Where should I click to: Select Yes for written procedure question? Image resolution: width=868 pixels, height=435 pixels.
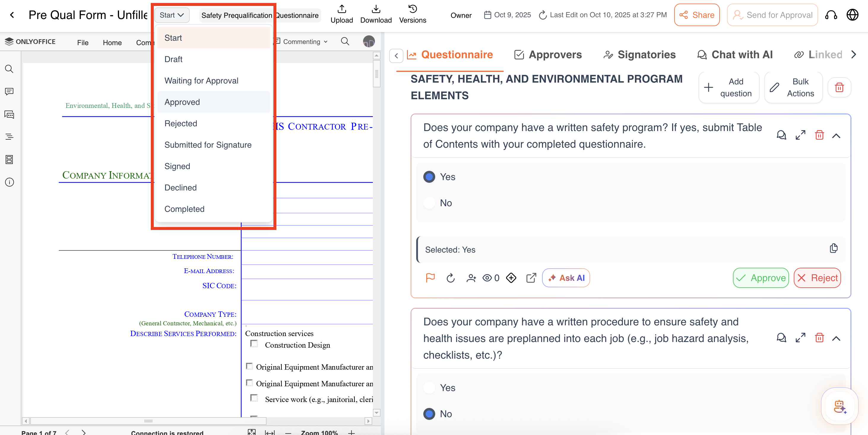(x=429, y=388)
